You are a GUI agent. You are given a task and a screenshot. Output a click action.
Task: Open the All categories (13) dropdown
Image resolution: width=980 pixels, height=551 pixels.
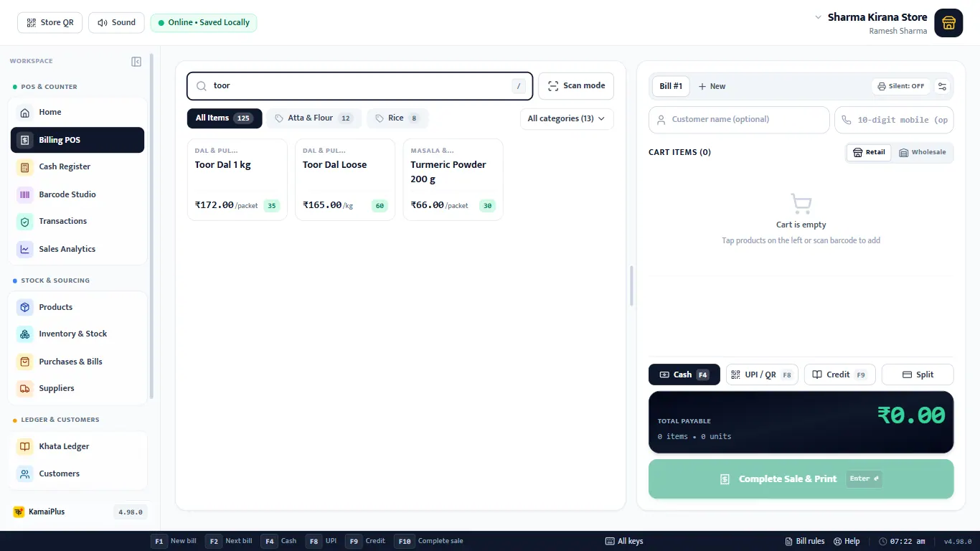(567, 118)
